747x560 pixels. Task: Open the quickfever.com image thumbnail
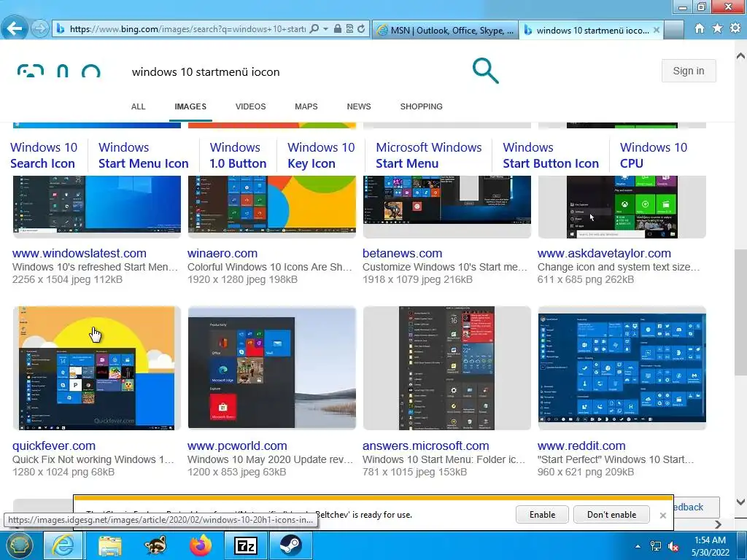pos(97,368)
